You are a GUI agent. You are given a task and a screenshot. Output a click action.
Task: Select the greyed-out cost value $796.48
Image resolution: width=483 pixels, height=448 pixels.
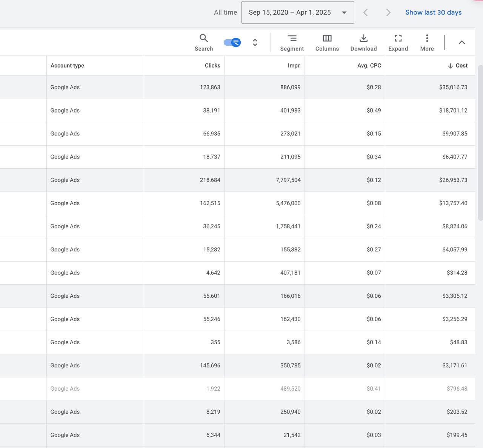pos(457,389)
